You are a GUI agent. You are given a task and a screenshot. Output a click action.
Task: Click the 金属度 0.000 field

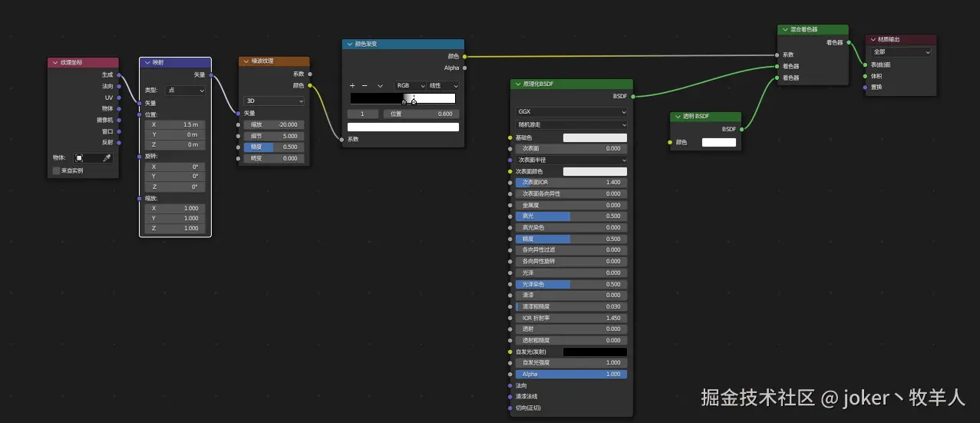tap(571, 205)
